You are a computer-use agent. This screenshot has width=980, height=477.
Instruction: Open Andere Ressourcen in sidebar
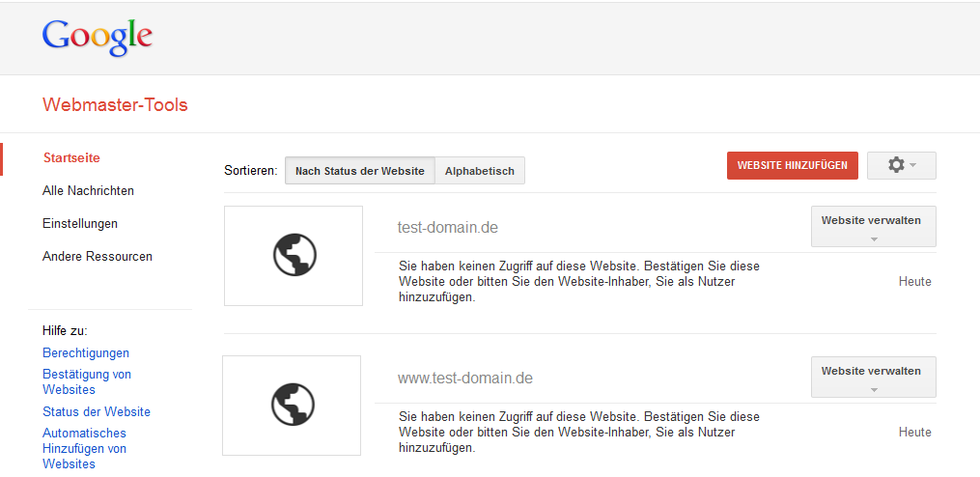click(x=98, y=256)
